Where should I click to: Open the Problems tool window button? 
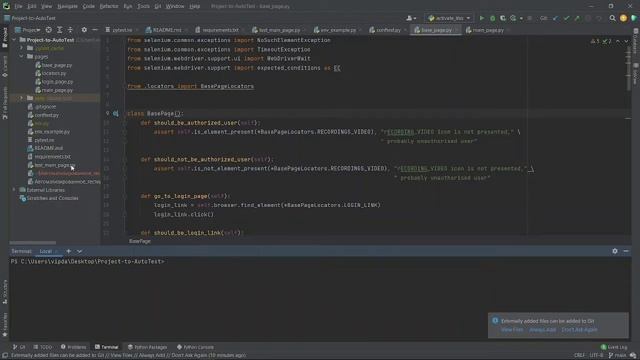click(x=73, y=347)
